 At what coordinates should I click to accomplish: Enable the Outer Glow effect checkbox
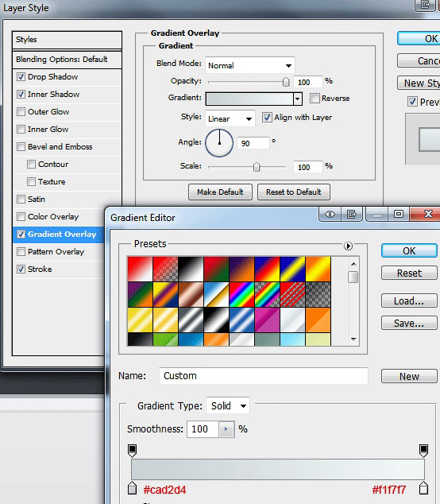point(21,112)
